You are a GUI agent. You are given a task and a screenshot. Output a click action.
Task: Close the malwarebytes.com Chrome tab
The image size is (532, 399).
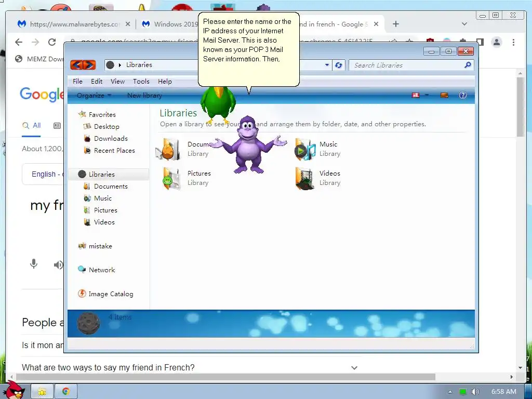click(x=128, y=24)
